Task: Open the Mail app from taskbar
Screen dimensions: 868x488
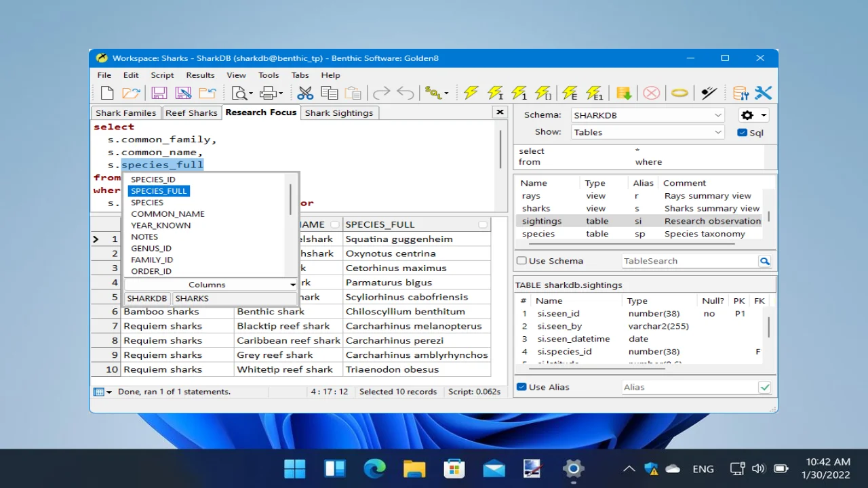Action: [494, 468]
